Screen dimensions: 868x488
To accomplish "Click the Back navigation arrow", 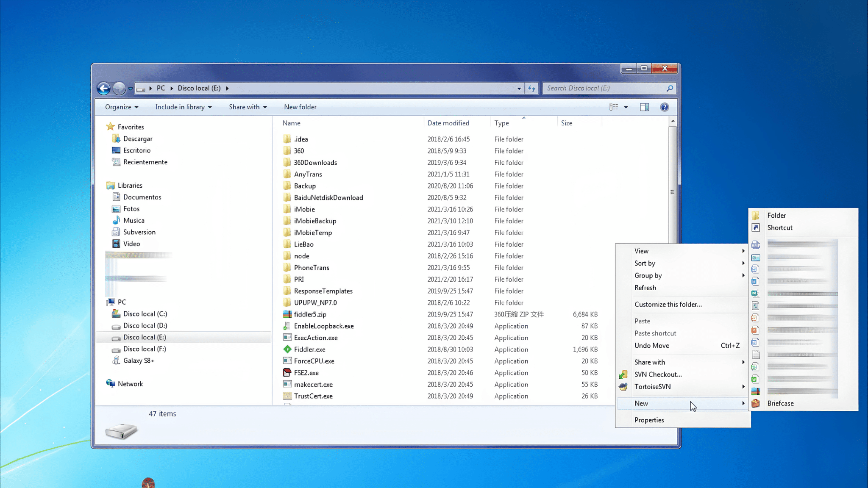I will [103, 88].
